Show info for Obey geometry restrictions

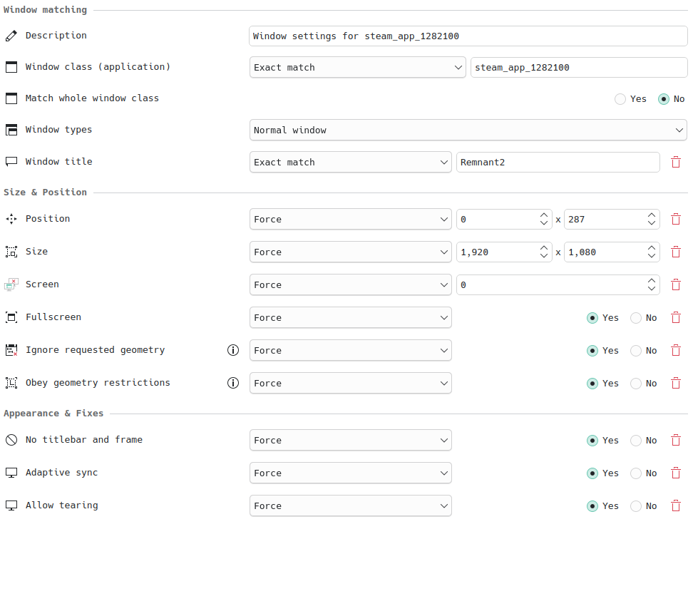pyautogui.click(x=233, y=383)
